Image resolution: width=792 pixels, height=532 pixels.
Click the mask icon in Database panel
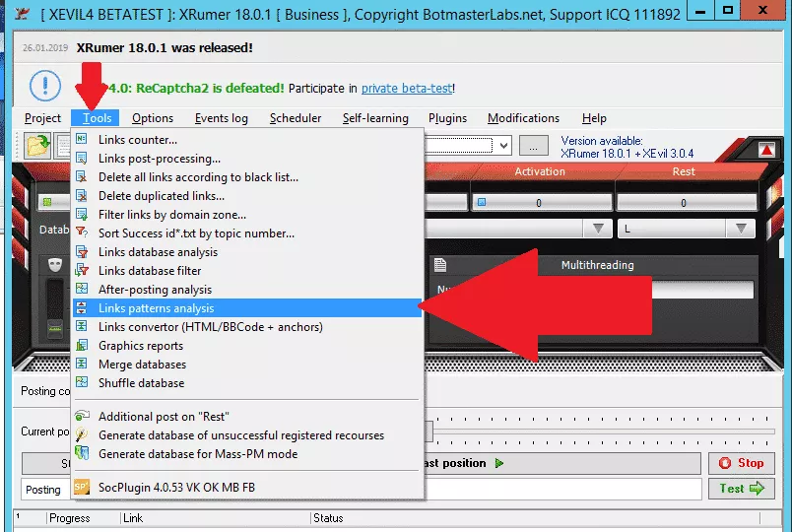pos(55,265)
